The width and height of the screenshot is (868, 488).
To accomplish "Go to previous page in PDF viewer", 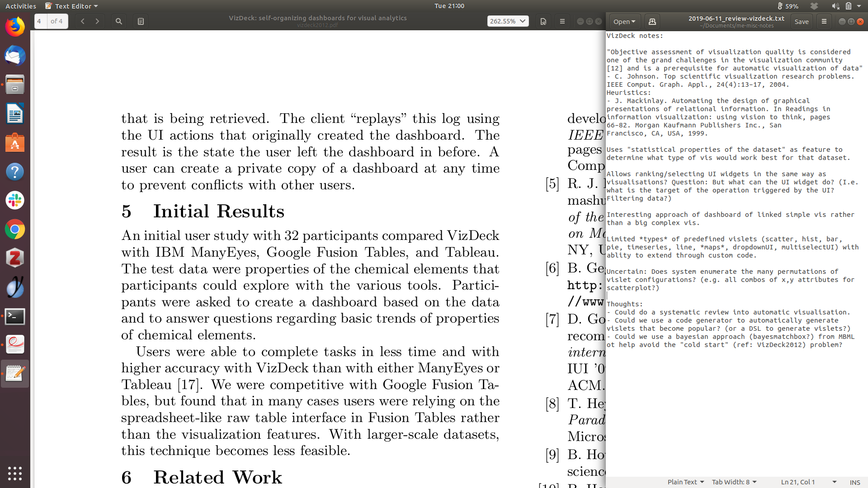I will [x=82, y=21].
